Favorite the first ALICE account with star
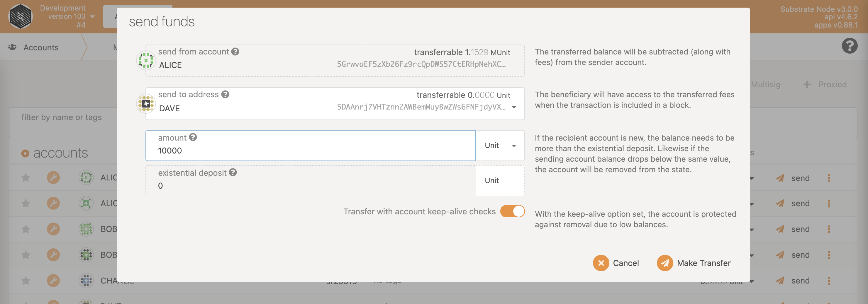The image size is (868, 304). (26, 177)
